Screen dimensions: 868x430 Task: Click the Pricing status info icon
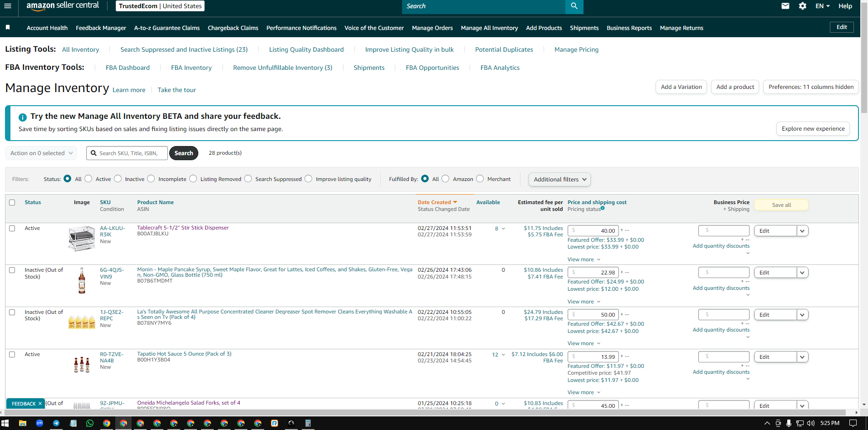(603, 208)
